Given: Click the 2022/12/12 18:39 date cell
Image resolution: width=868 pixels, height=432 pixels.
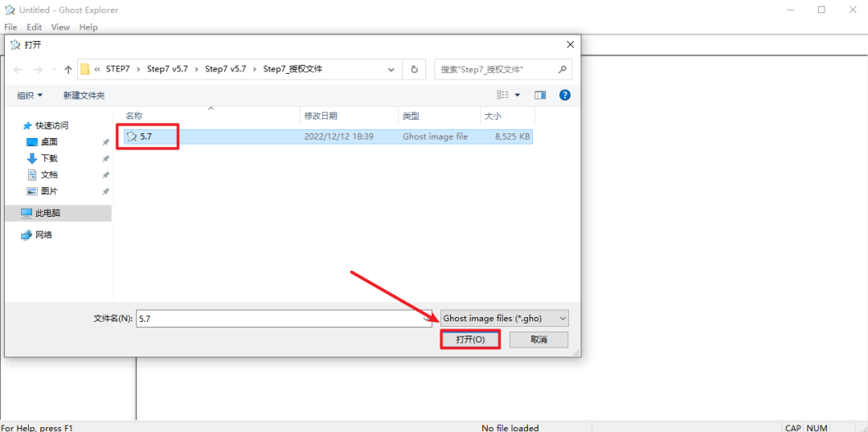Looking at the screenshot, I should click(x=339, y=137).
